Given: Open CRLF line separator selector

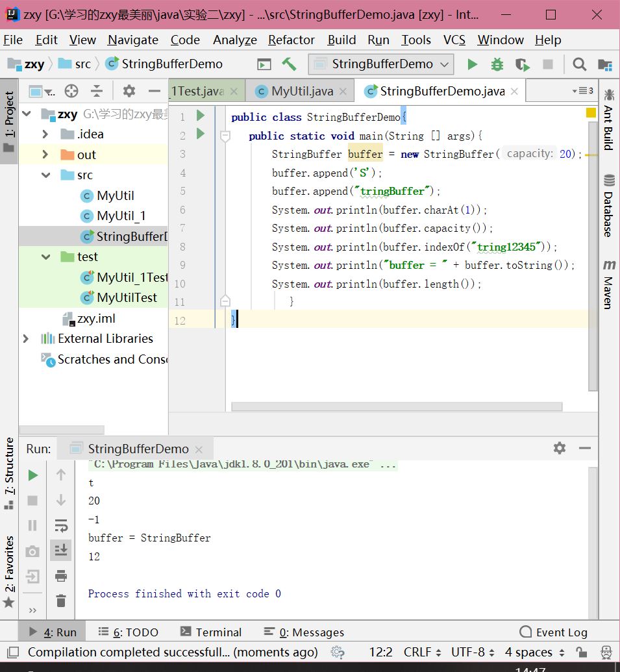Looking at the screenshot, I should point(423,653).
